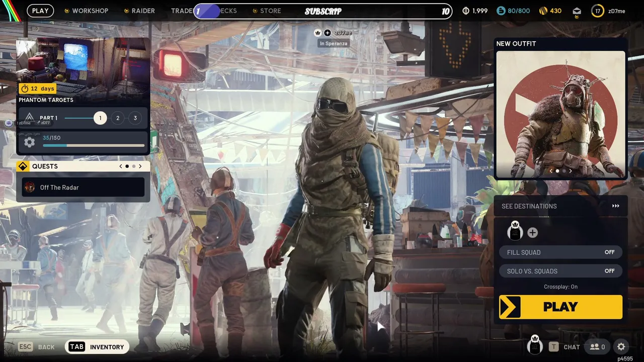Click the yellow striped currency icon beside 430
This screenshot has width=644, height=362.
coord(543,11)
